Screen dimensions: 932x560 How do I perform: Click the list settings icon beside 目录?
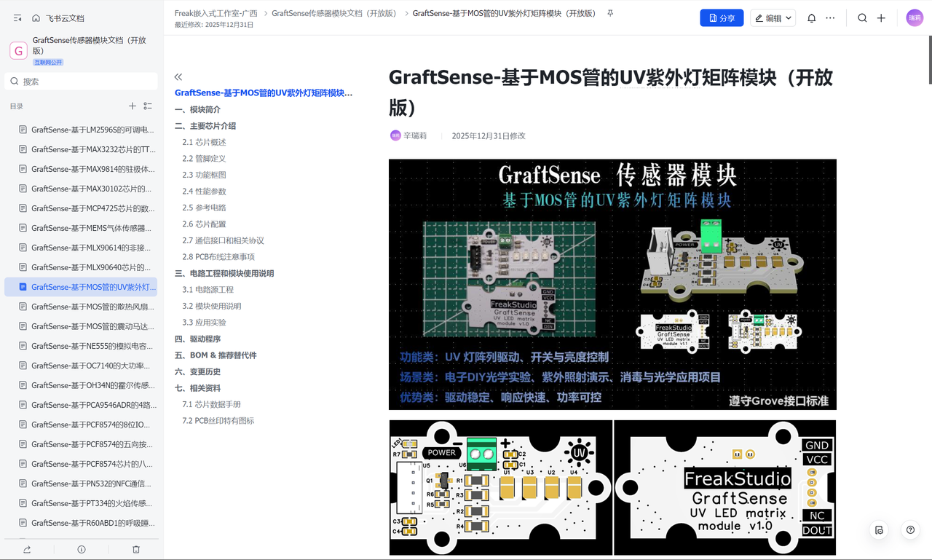pos(148,106)
